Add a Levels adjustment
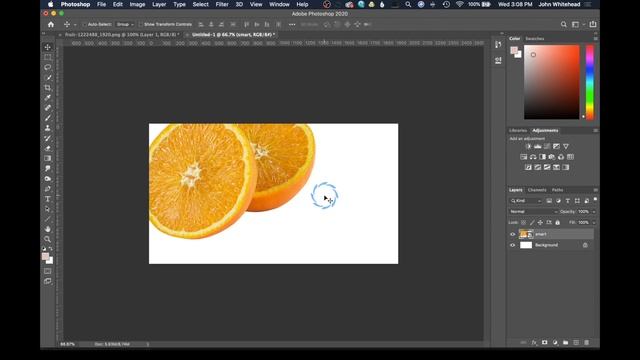This screenshot has height=360, width=640. coord(538,146)
